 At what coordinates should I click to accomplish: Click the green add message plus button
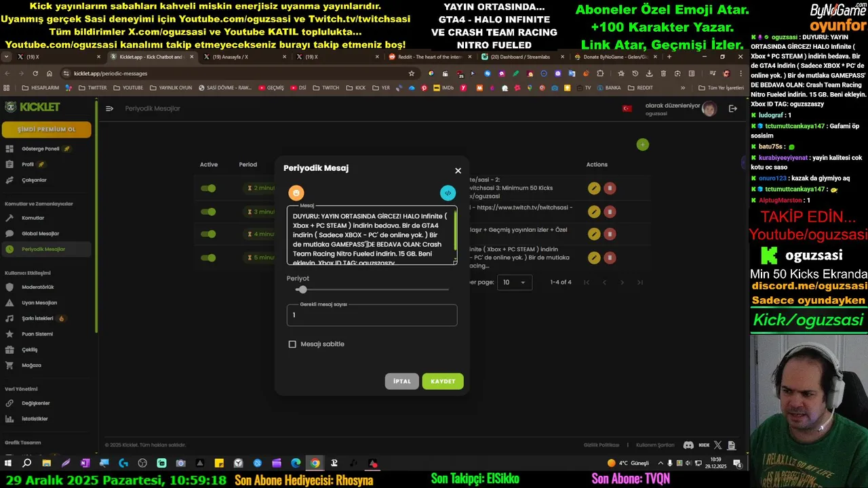click(x=642, y=144)
